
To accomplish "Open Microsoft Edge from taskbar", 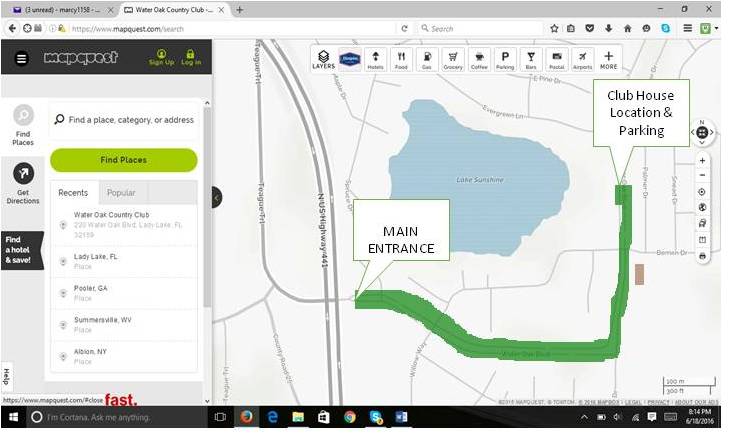I will [x=273, y=417].
